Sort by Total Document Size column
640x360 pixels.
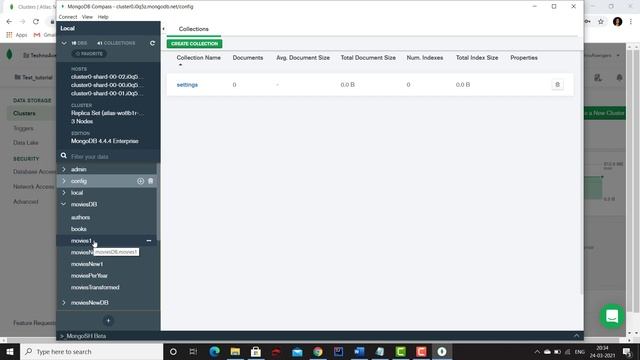coord(368,58)
